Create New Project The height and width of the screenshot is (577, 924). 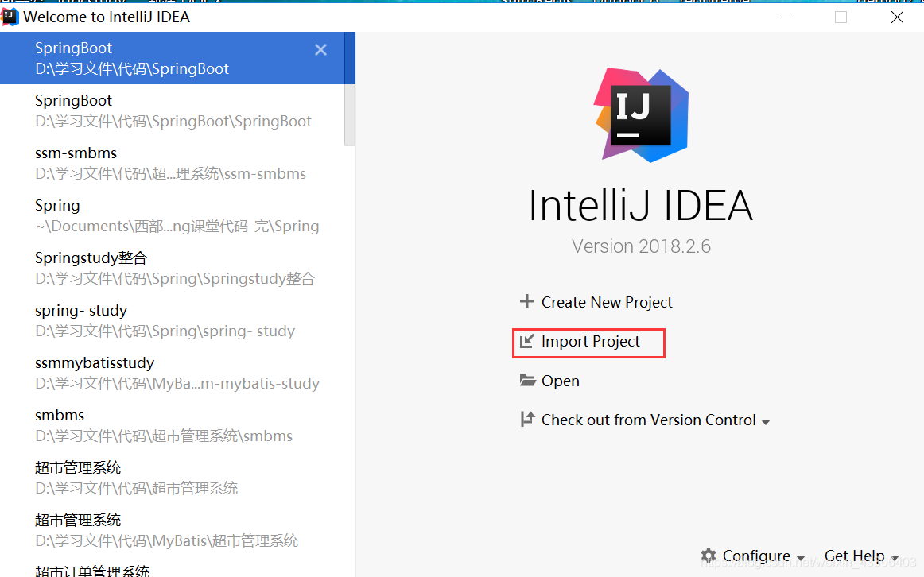607,302
